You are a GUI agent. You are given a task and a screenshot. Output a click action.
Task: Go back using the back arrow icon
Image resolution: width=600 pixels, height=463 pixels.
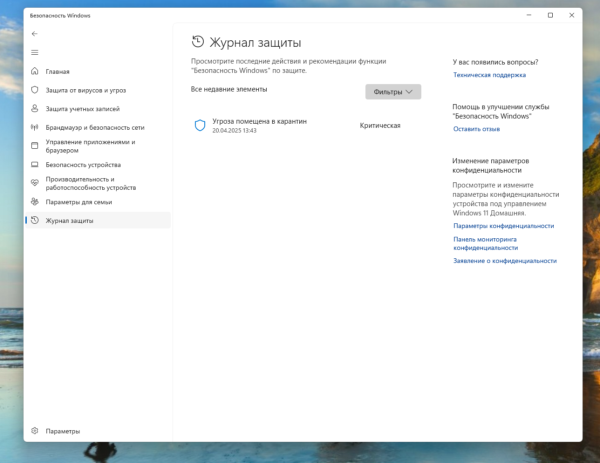(x=34, y=34)
